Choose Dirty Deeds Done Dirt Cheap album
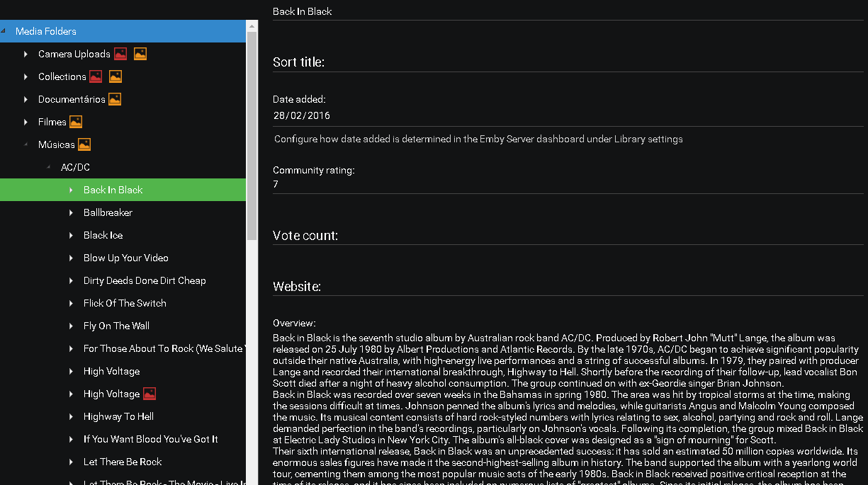This screenshot has width=868, height=485. [x=145, y=280]
